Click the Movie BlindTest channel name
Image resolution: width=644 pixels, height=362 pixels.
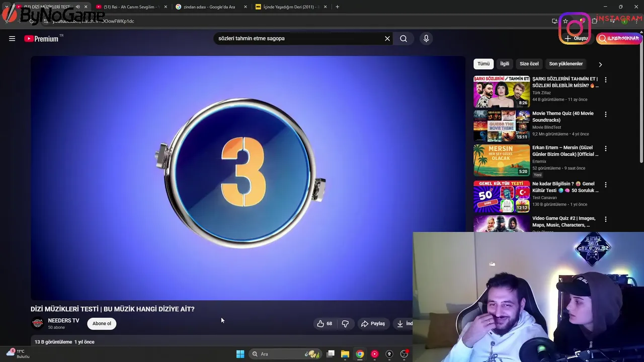pyautogui.click(x=546, y=127)
